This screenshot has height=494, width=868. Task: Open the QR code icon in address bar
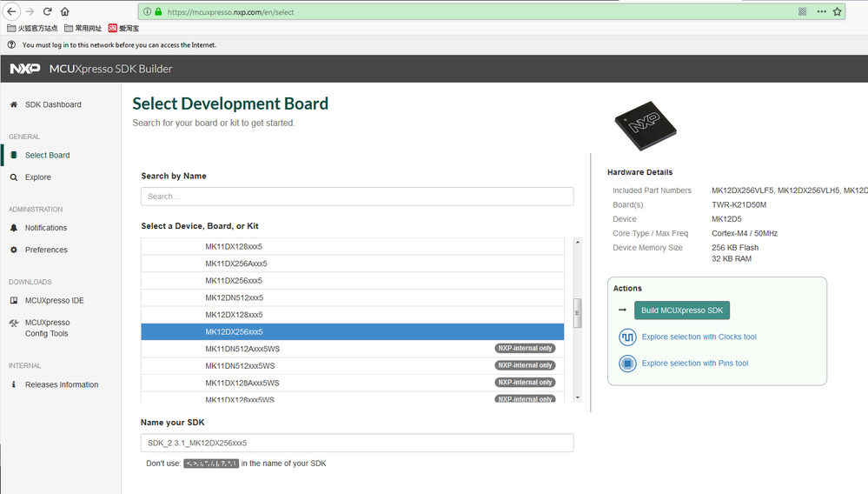pyautogui.click(x=802, y=11)
